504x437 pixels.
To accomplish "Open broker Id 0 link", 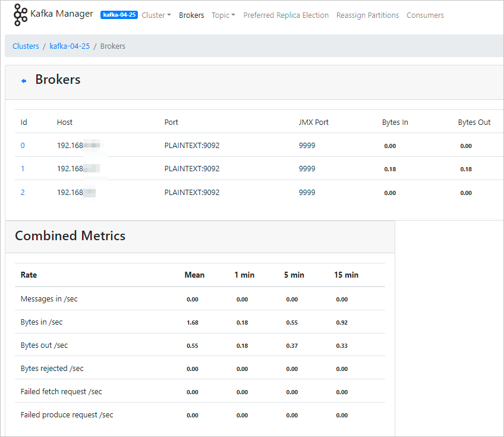I will 23,145.
